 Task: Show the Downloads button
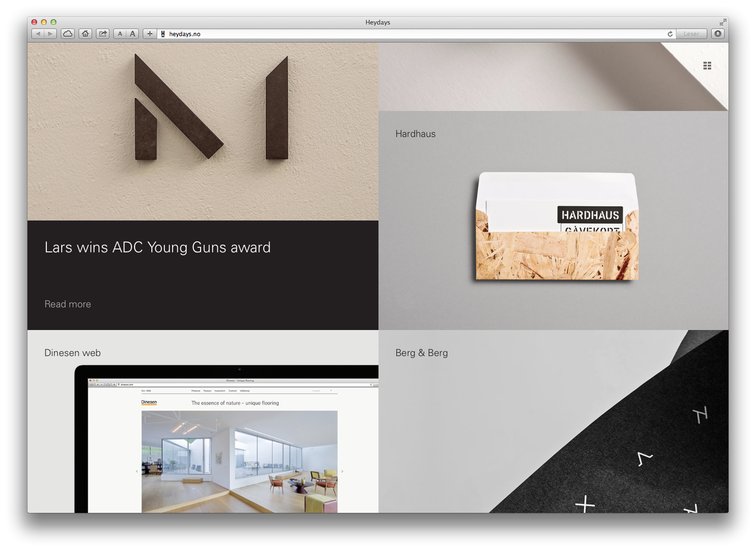718,34
